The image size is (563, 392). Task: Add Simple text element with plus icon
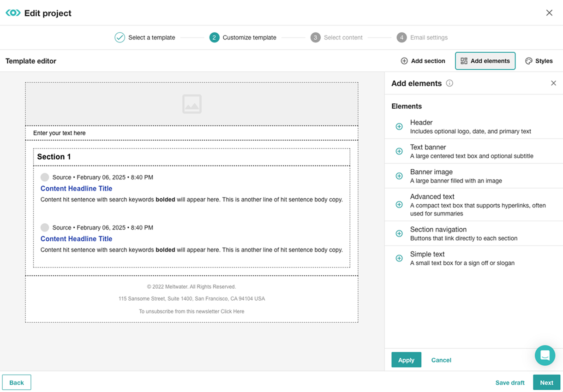(399, 258)
